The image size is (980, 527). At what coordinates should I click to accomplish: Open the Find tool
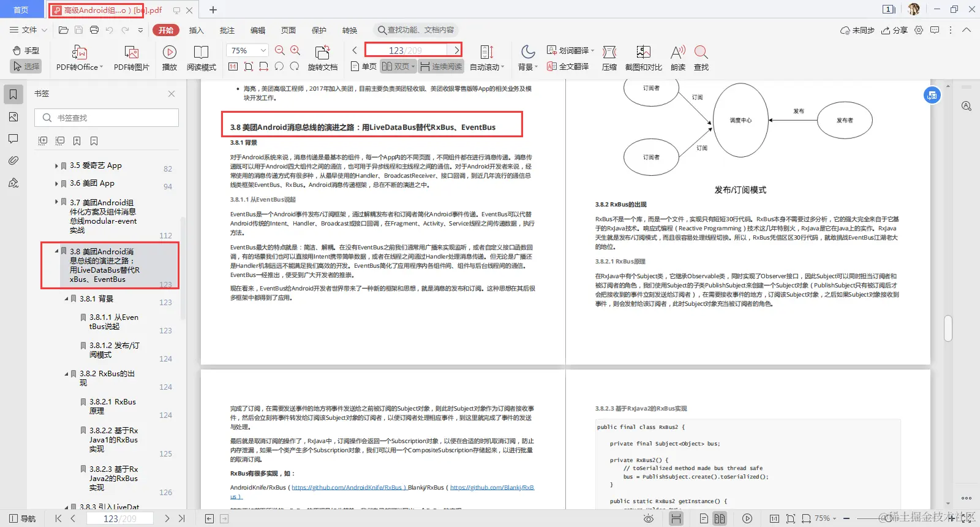coord(701,58)
